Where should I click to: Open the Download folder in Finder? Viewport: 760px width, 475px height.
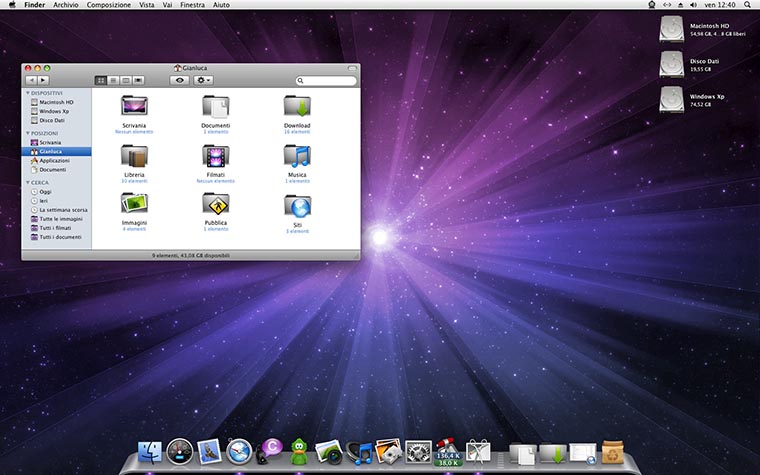(297, 106)
